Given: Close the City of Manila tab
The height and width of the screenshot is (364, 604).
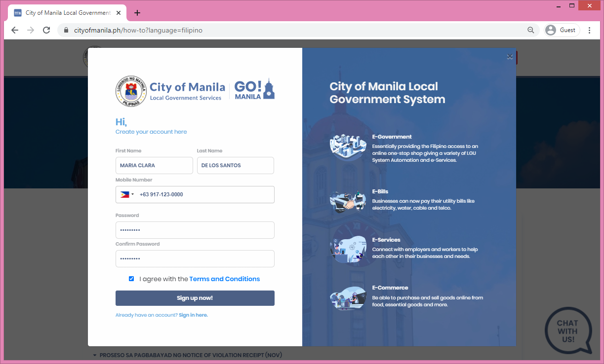Looking at the screenshot, I should [x=119, y=13].
